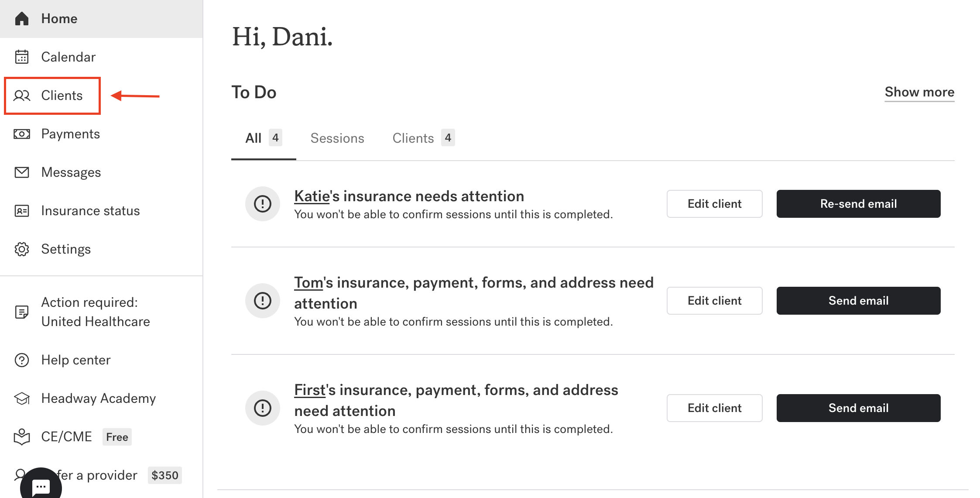Click the Clients people icon
The width and height of the screenshot is (980, 498).
(22, 96)
